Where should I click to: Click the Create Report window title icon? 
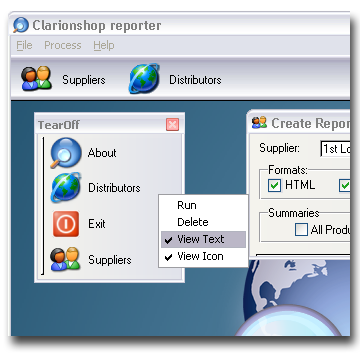[259, 123]
